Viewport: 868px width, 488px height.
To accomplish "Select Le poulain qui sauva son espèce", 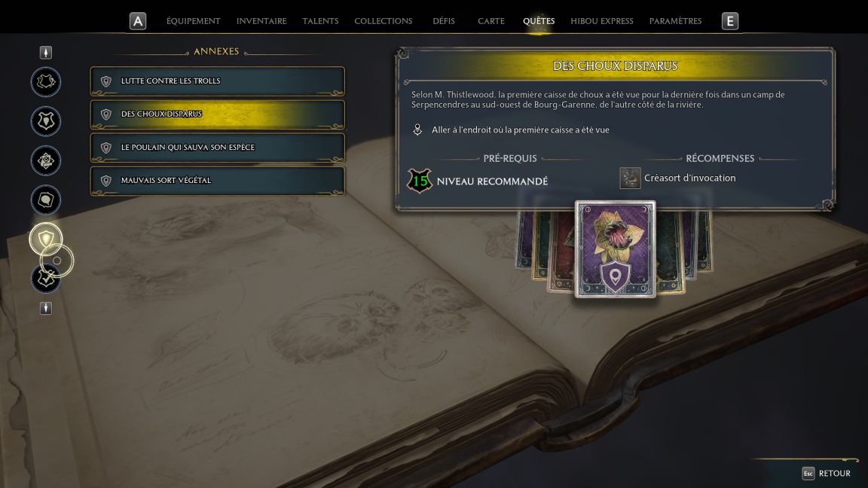I will click(218, 148).
